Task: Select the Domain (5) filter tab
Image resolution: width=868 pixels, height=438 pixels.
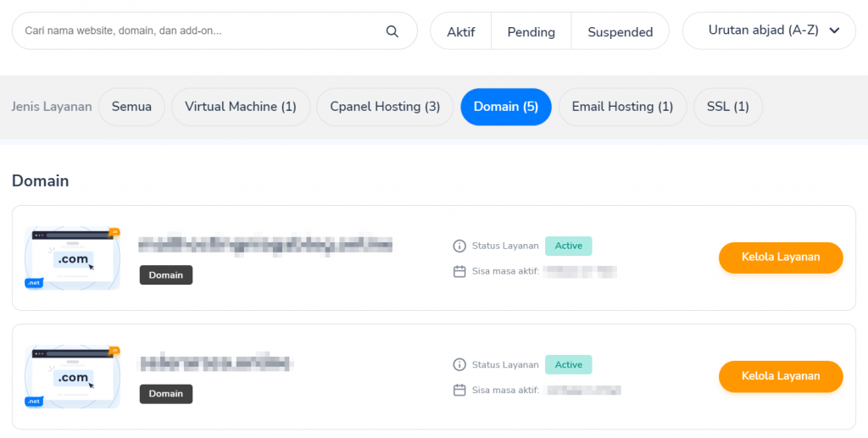Action: [505, 107]
